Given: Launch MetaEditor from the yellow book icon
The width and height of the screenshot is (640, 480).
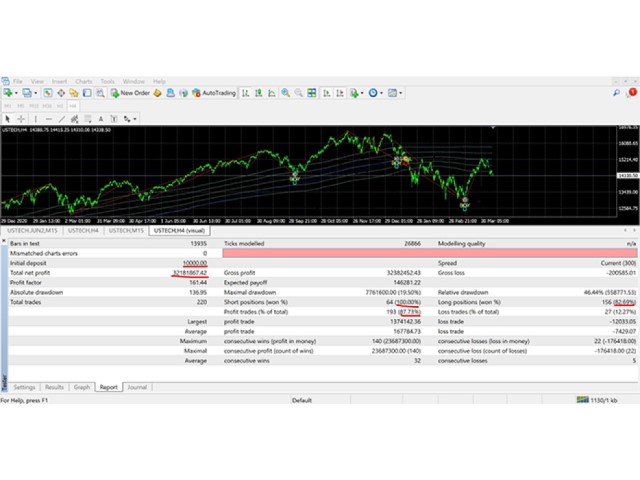Looking at the screenshot, I should (x=157, y=93).
